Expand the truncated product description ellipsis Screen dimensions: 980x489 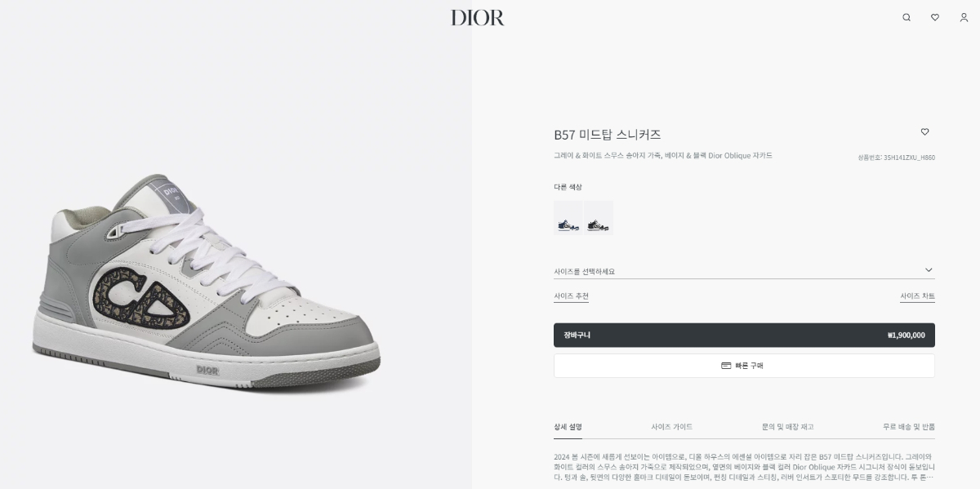(930, 477)
